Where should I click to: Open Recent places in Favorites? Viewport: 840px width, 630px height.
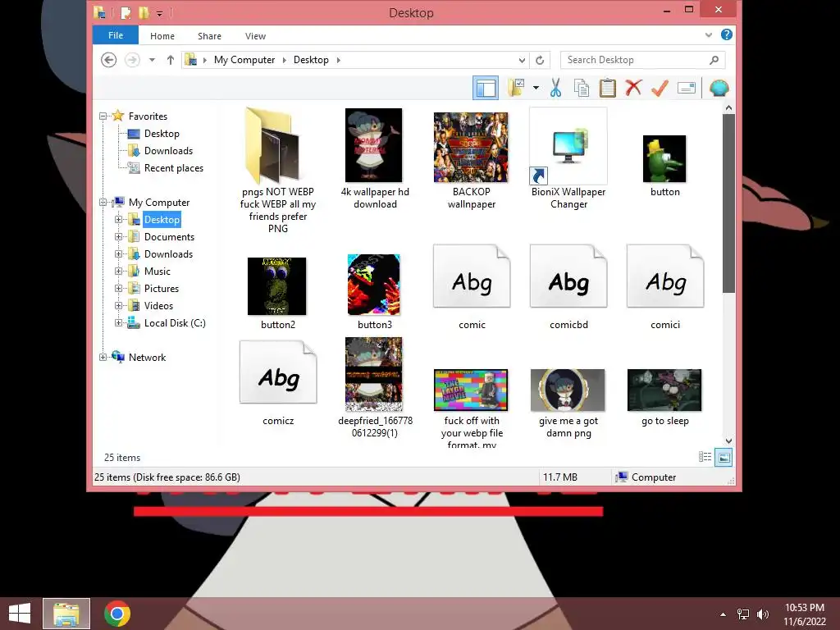click(174, 168)
